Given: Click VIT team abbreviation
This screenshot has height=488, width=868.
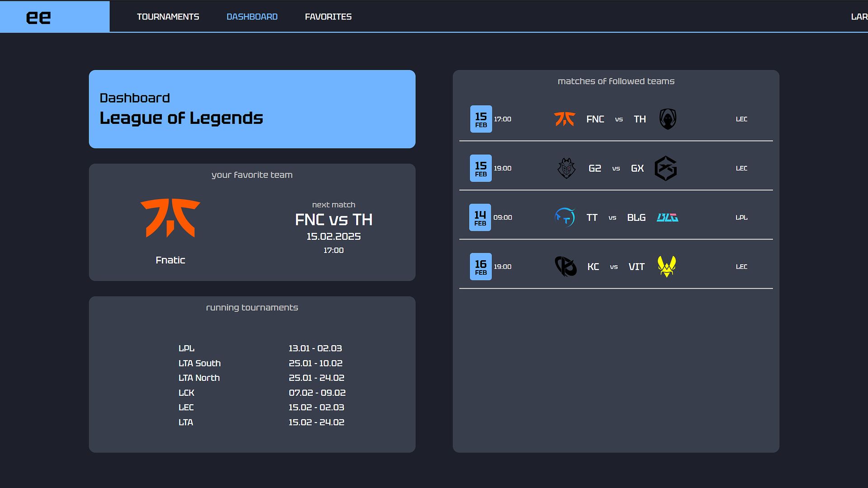Looking at the screenshot, I should tap(637, 267).
